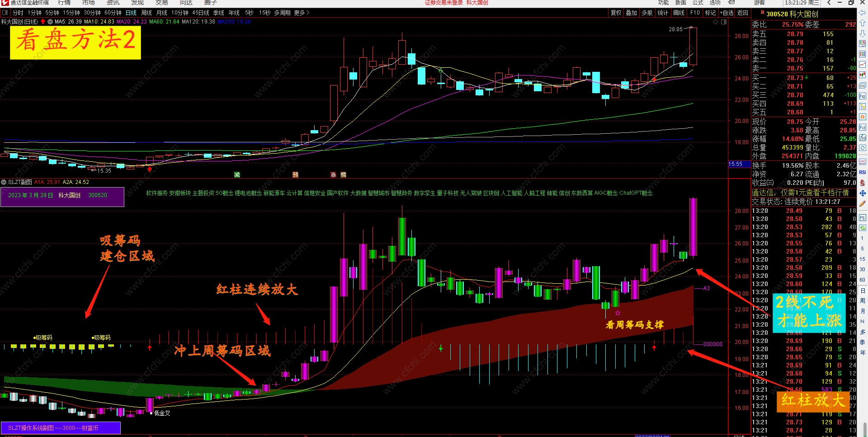Click the F12 icon in right sidebar
This screenshot has height=437, width=868.
click(863, 127)
